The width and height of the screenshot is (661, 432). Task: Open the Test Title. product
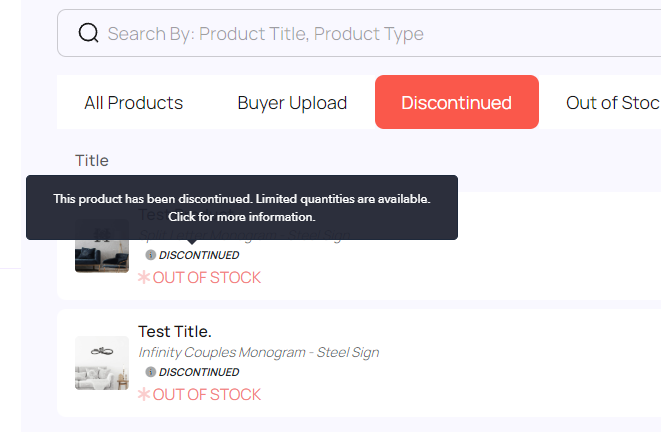click(175, 332)
